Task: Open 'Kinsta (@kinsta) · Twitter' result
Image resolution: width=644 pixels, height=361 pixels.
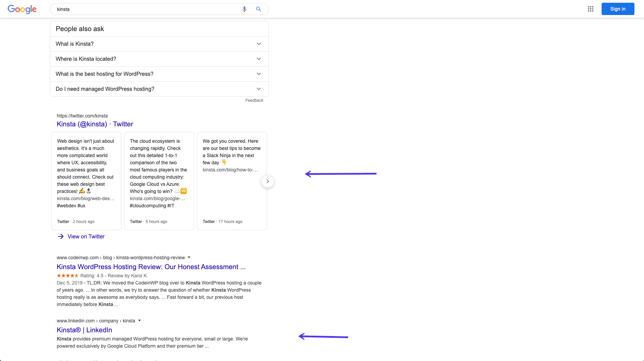Action: click(x=95, y=124)
